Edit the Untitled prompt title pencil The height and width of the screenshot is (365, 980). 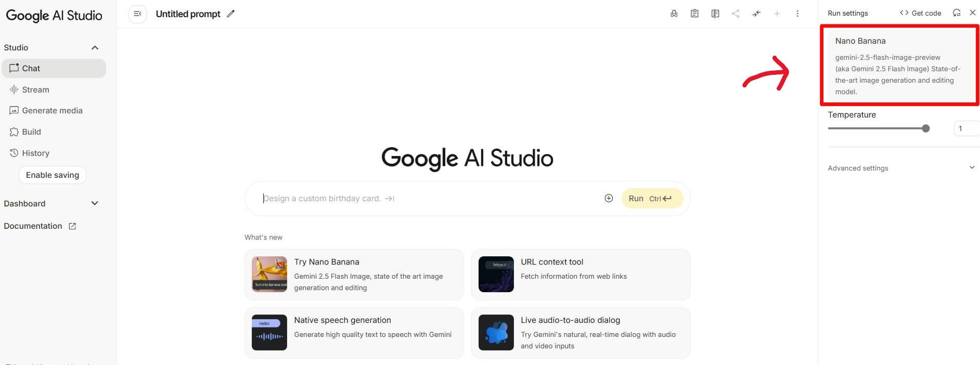231,14
